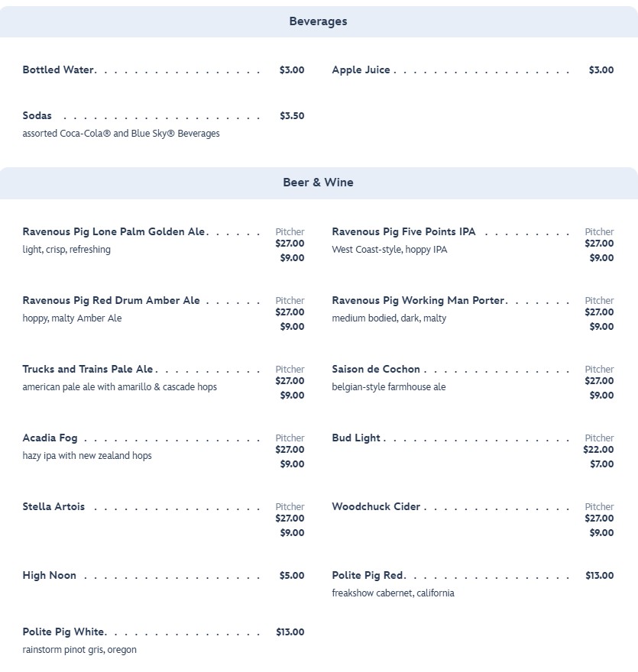The width and height of the screenshot is (638, 672).
Task: Click the Acadia Fog beer name
Action: (50, 438)
